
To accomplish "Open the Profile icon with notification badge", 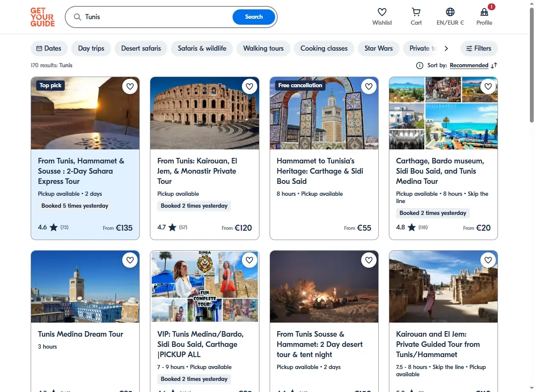I will (484, 12).
